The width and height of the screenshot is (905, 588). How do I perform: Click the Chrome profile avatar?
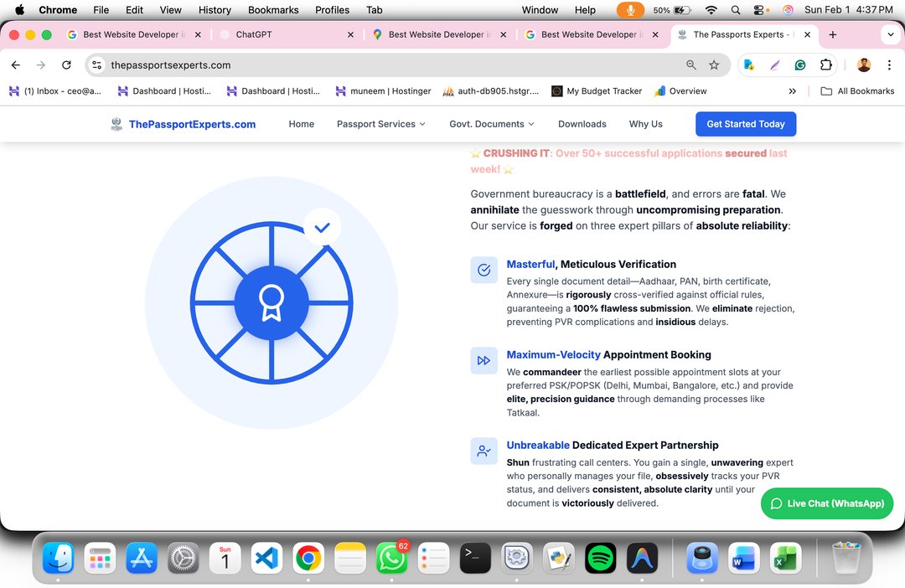coord(864,65)
